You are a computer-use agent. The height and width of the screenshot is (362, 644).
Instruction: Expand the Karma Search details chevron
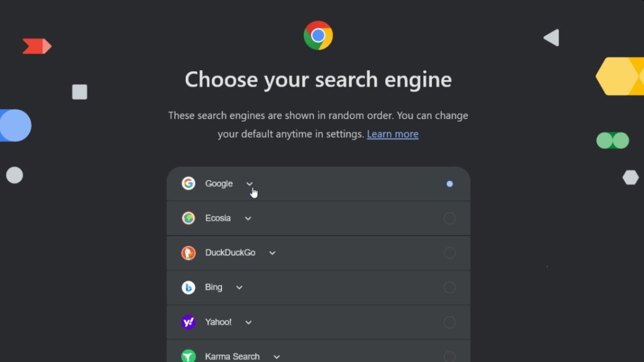coord(277,357)
